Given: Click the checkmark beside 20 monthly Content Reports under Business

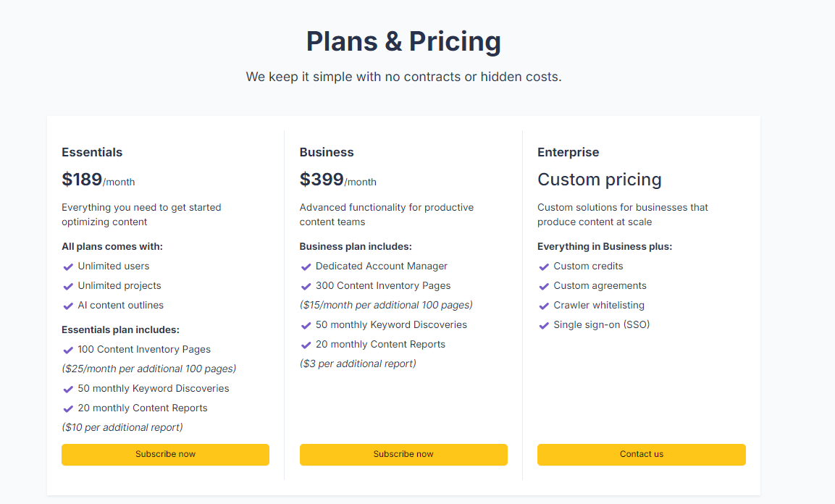Looking at the screenshot, I should (x=306, y=344).
